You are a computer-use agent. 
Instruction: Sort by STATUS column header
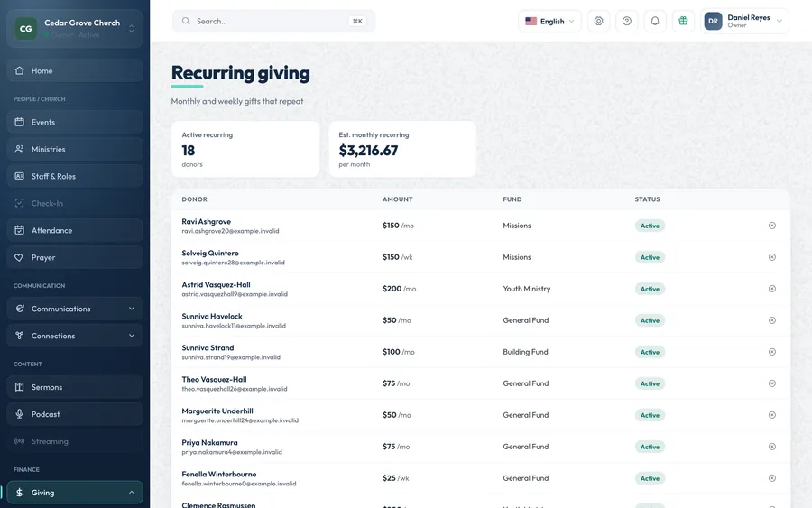647,199
